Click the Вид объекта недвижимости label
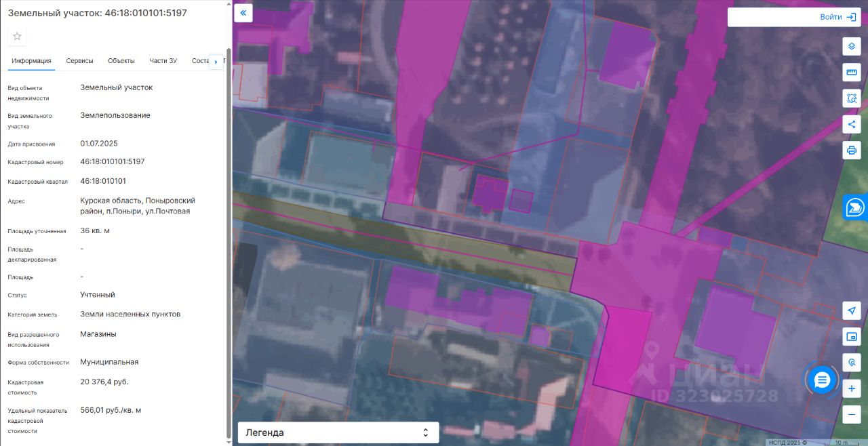This screenshot has height=446, width=868. 28,93
